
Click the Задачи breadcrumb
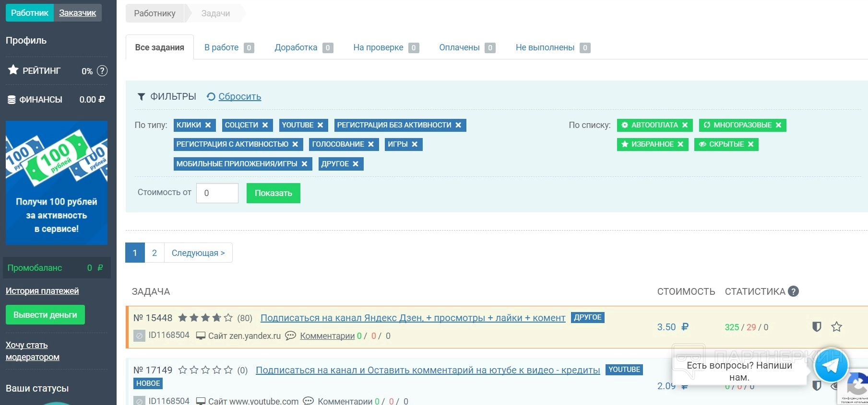point(216,13)
